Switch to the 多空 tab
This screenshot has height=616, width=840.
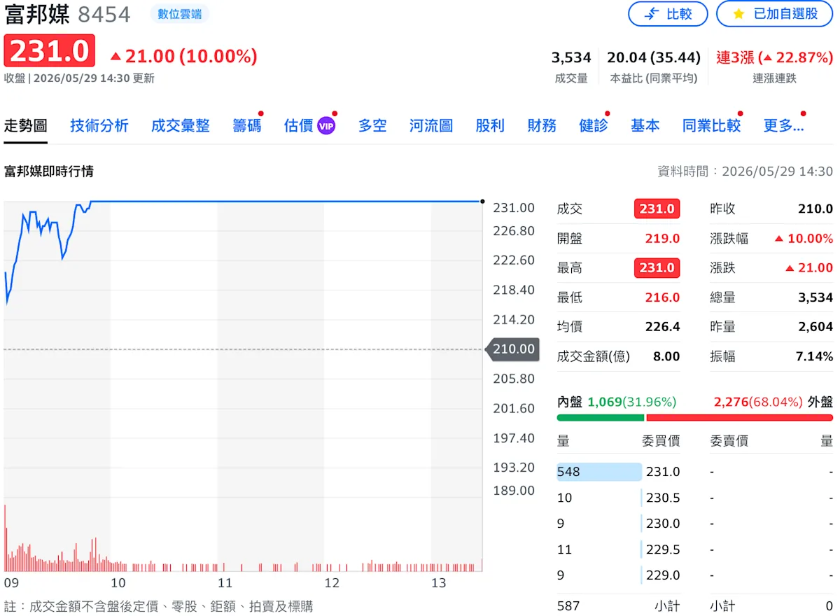pos(372,125)
